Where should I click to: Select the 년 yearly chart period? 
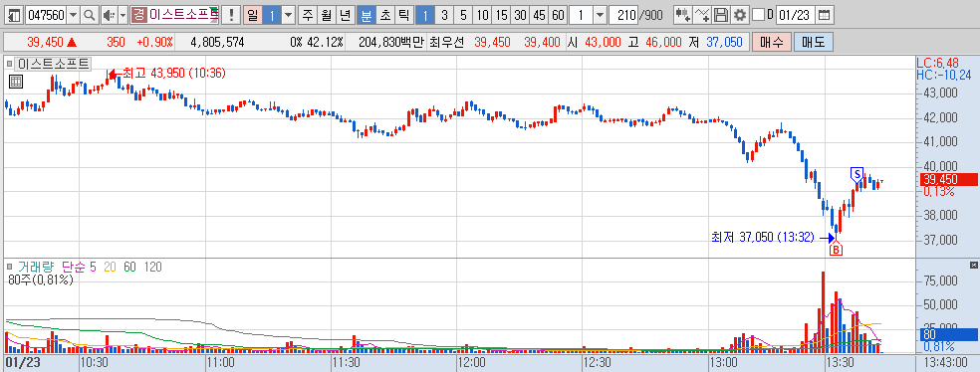point(345,14)
